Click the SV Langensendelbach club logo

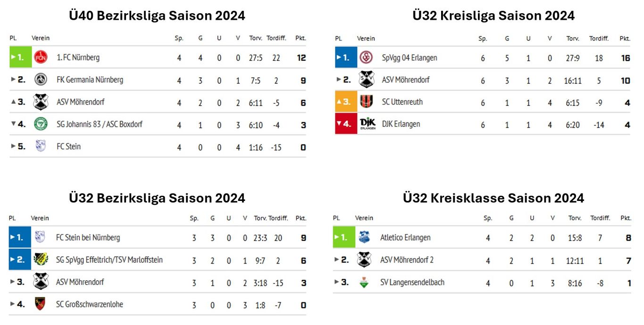[364, 283]
